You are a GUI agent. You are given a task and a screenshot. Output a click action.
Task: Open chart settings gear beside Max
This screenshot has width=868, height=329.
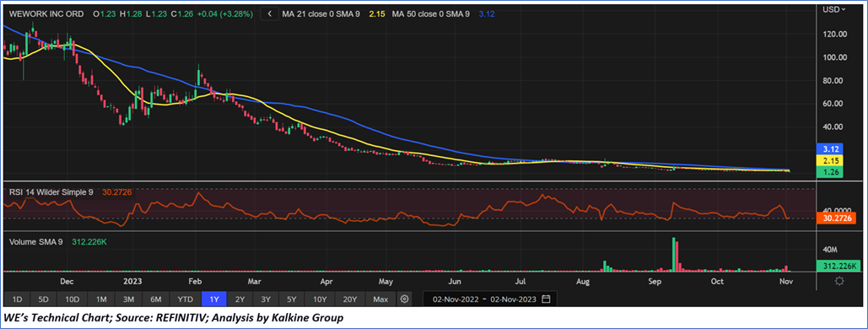coord(404,299)
